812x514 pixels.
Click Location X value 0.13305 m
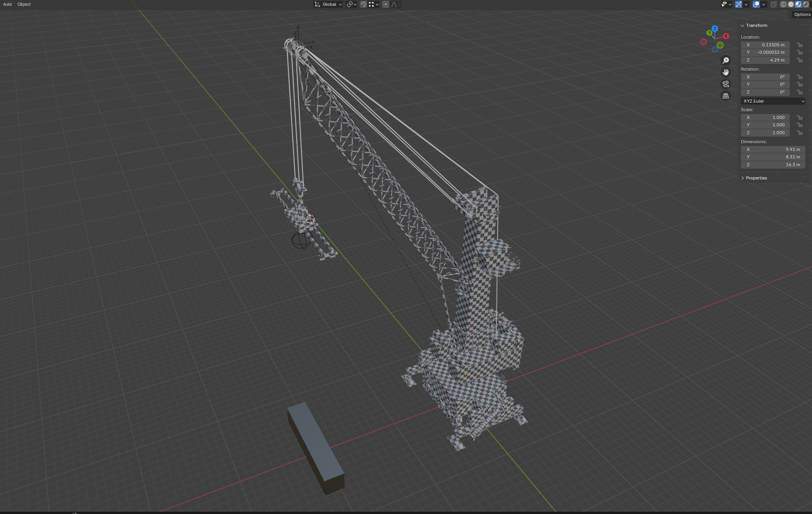pyautogui.click(x=765, y=45)
